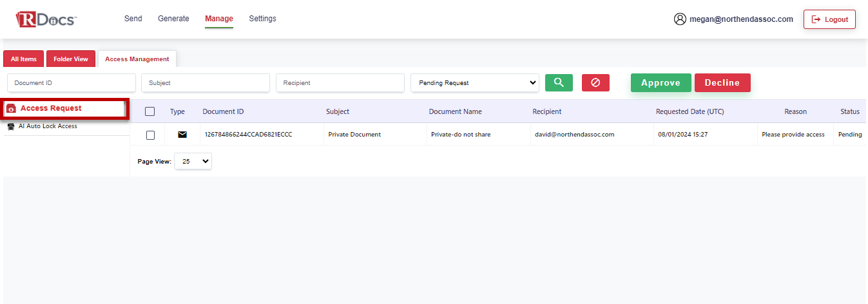This screenshot has width=868, height=304.
Task: Click the Recipient column header
Action: 547,111
